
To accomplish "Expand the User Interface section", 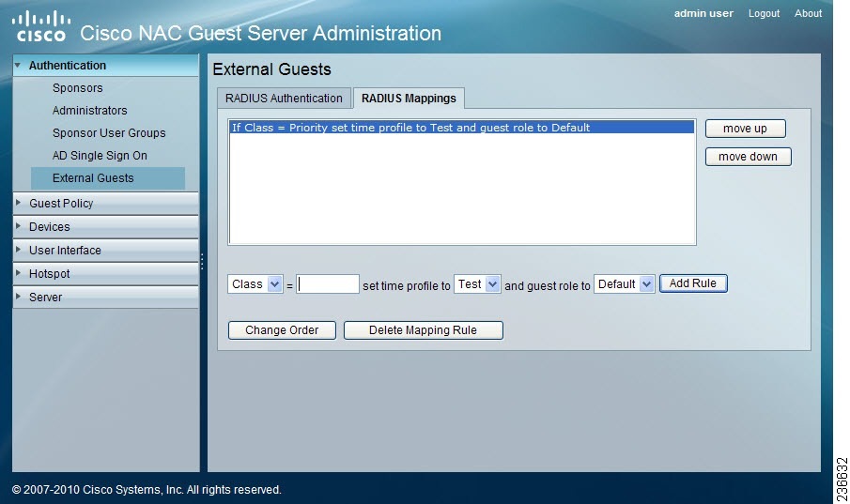I will [106, 250].
